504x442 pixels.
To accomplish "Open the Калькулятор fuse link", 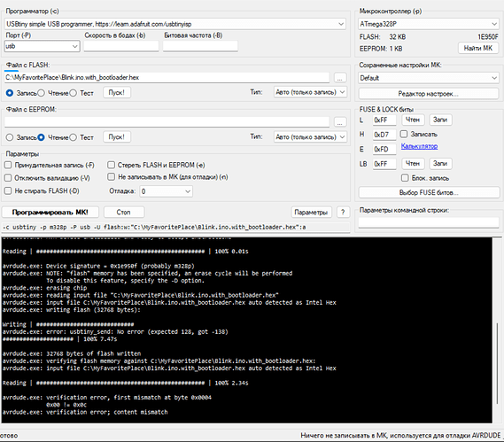I will click(419, 146).
